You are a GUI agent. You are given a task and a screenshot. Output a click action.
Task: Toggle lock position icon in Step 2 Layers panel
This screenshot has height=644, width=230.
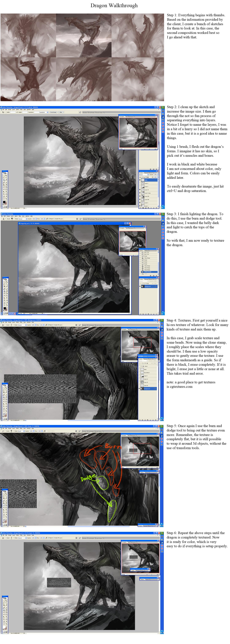[146, 177]
